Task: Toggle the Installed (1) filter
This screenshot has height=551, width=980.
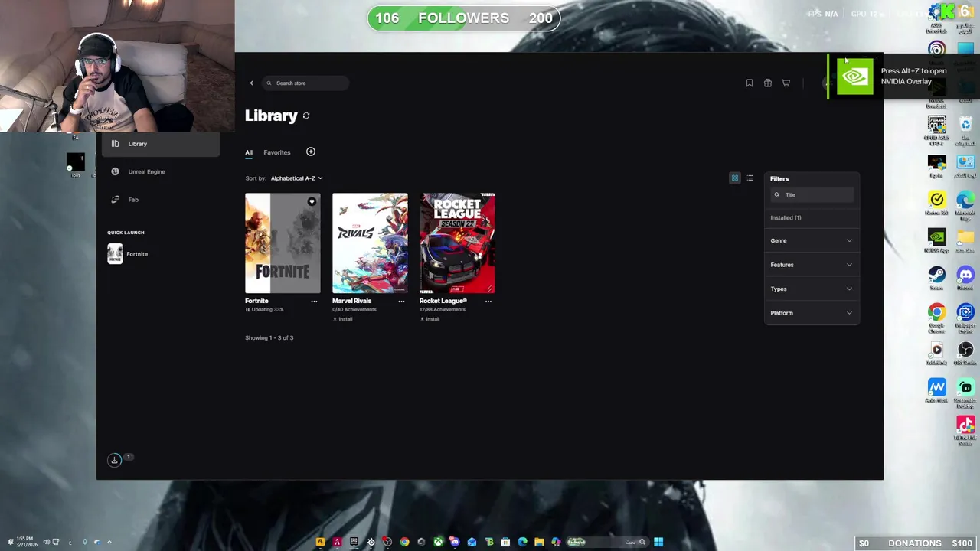Action: coord(786,218)
